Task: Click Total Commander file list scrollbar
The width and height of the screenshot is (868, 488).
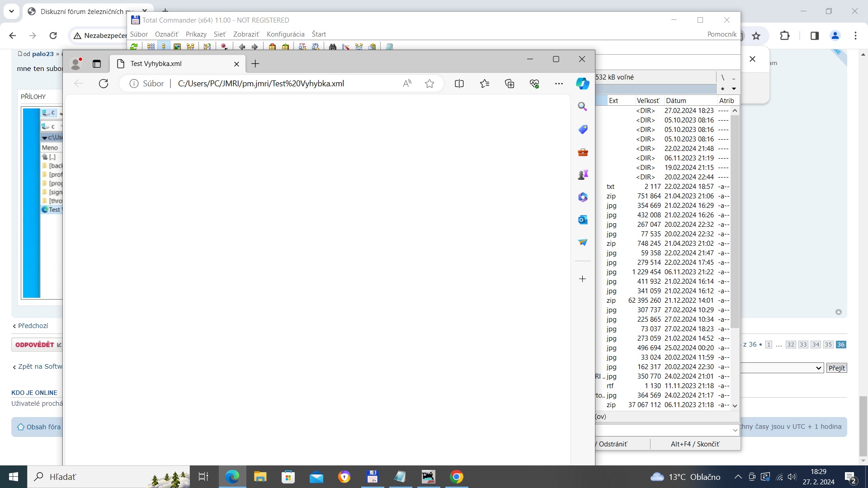Action: pos(735,221)
